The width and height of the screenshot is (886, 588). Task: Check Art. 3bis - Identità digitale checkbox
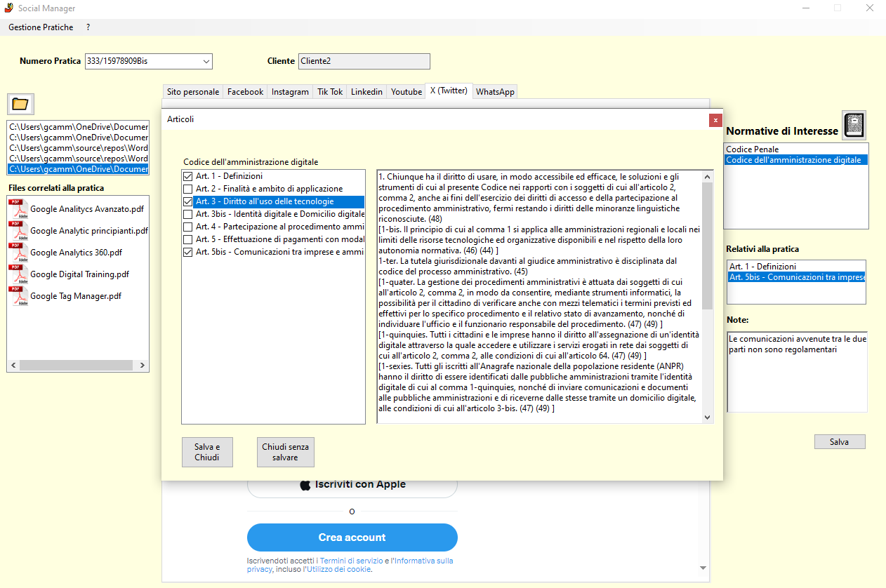(187, 214)
